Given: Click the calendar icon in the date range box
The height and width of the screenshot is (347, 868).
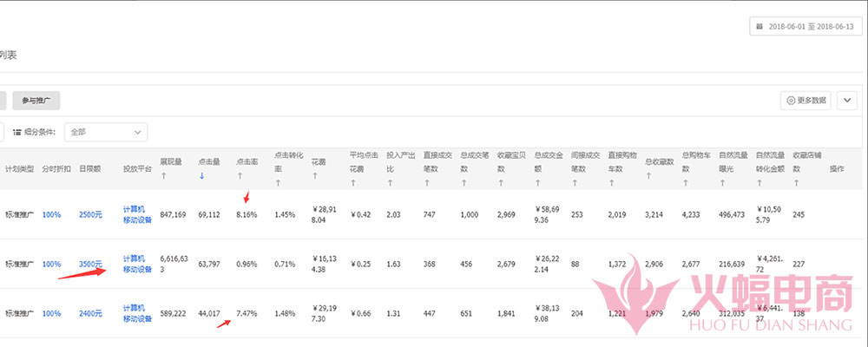Looking at the screenshot, I should (760, 26).
